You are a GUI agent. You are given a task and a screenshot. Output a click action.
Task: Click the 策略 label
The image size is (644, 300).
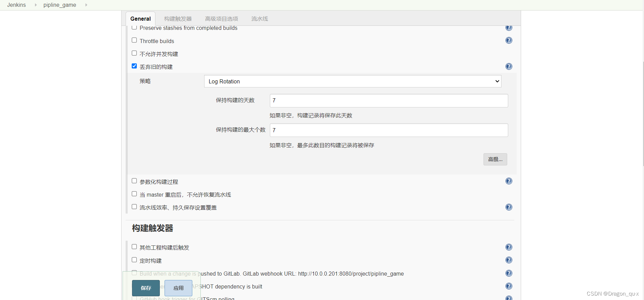[x=145, y=81]
